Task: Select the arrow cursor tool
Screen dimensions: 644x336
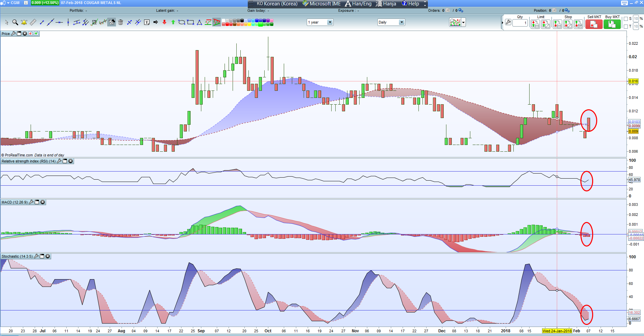Action: point(6,22)
